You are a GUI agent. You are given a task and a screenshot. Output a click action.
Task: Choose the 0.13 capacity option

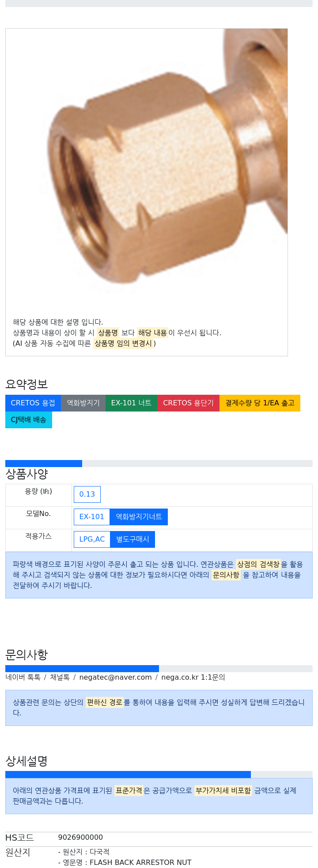(x=87, y=494)
